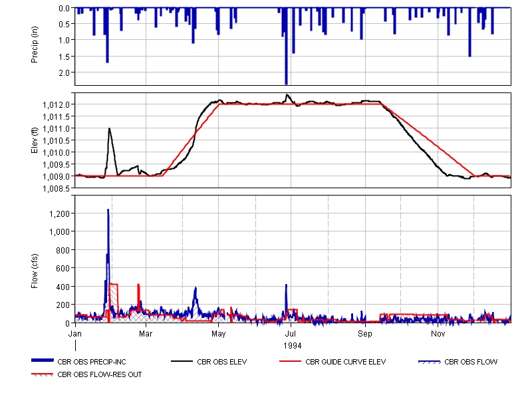This screenshot has height=417, width=532.
Task: Click the red hatched FLOW-RES OUT legend swatch
Action: [x=43, y=374]
